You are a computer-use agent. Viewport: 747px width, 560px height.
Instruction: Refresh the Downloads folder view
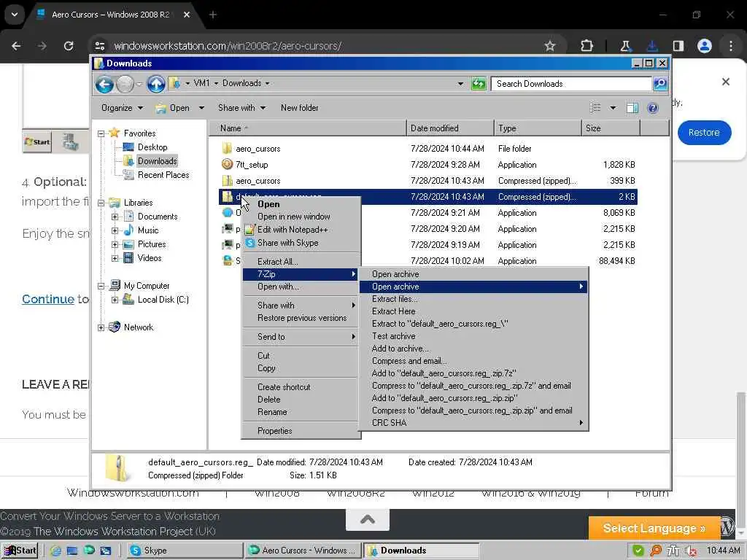pyautogui.click(x=478, y=84)
